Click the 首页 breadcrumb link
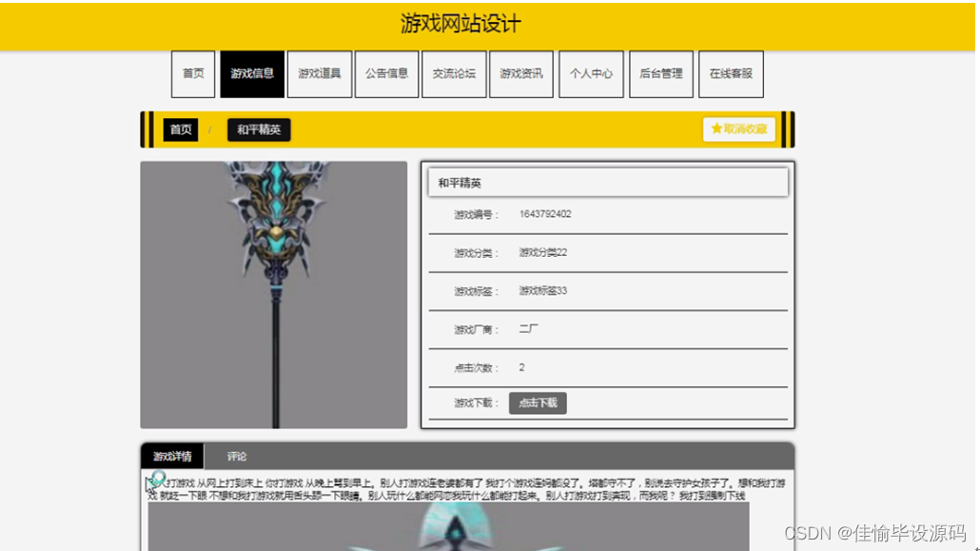 (x=181, y=129)
